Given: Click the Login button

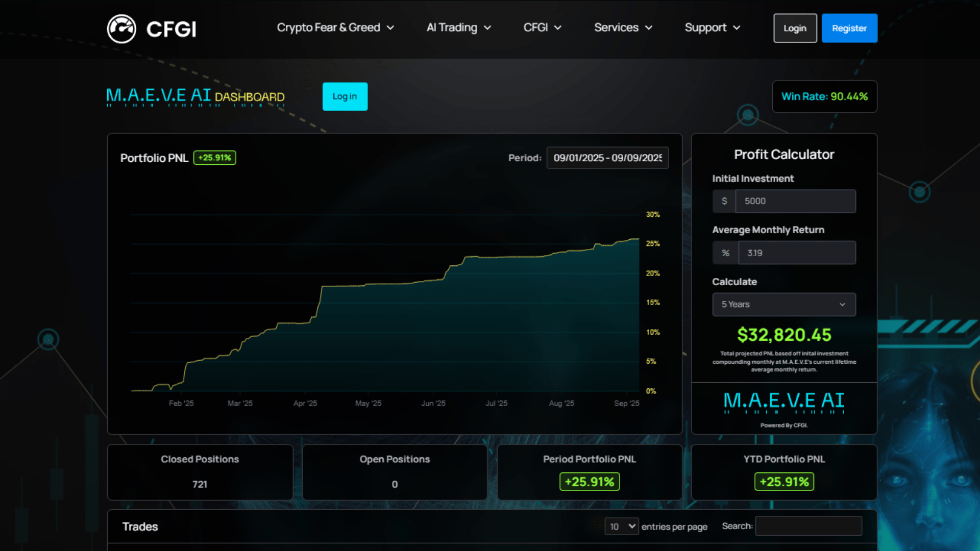Looking at the screenshot, I should point(795,28).
